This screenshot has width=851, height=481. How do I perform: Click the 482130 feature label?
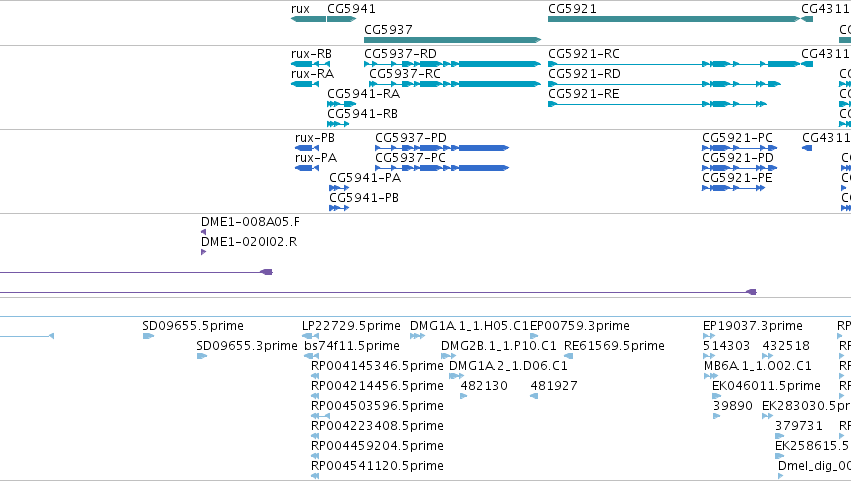(x=484, y=386)
